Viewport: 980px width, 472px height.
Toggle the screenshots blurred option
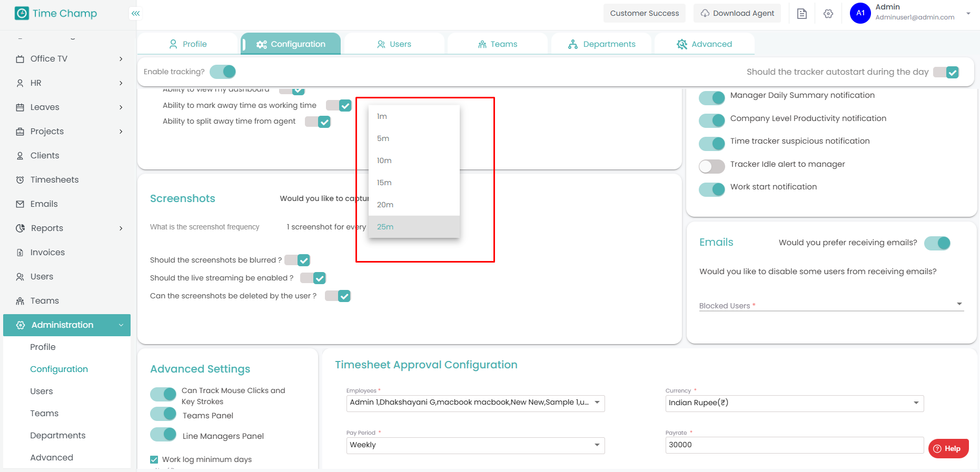tap(297, 260)
